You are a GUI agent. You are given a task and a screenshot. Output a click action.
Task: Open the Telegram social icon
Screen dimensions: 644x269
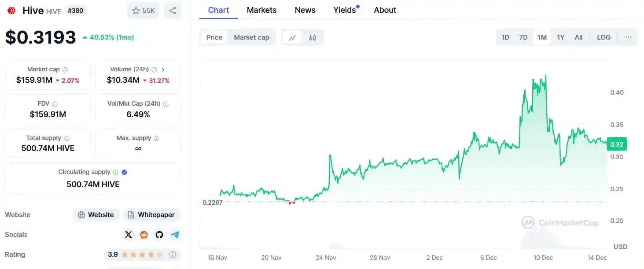click(175, 235)
